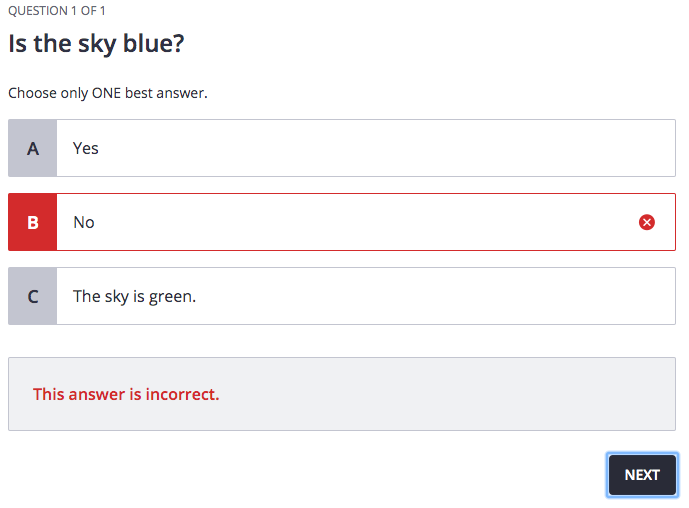This screenshot has height=508, width=689.
Task: Click the 'QUESTION 1 OF 1' label
Action: [x=57, y=11]
